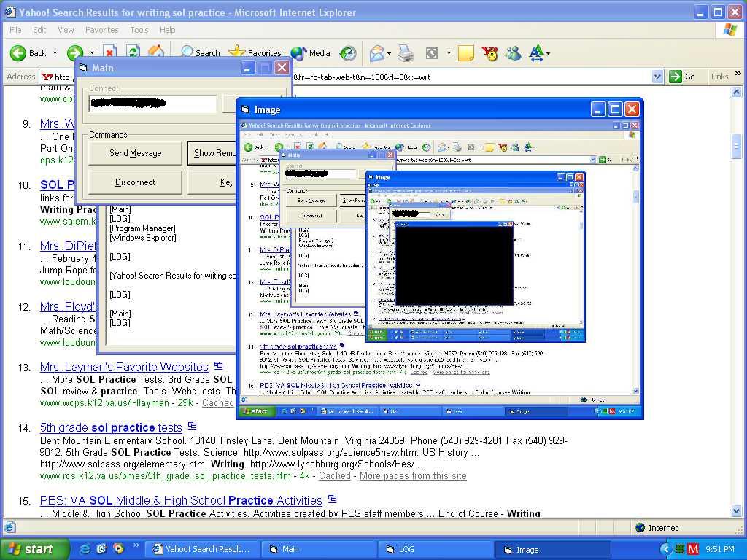Click the browser's vertical scrollbar down arrow
The width and height of the screenshot is (747, 560).
pos(736,511)
